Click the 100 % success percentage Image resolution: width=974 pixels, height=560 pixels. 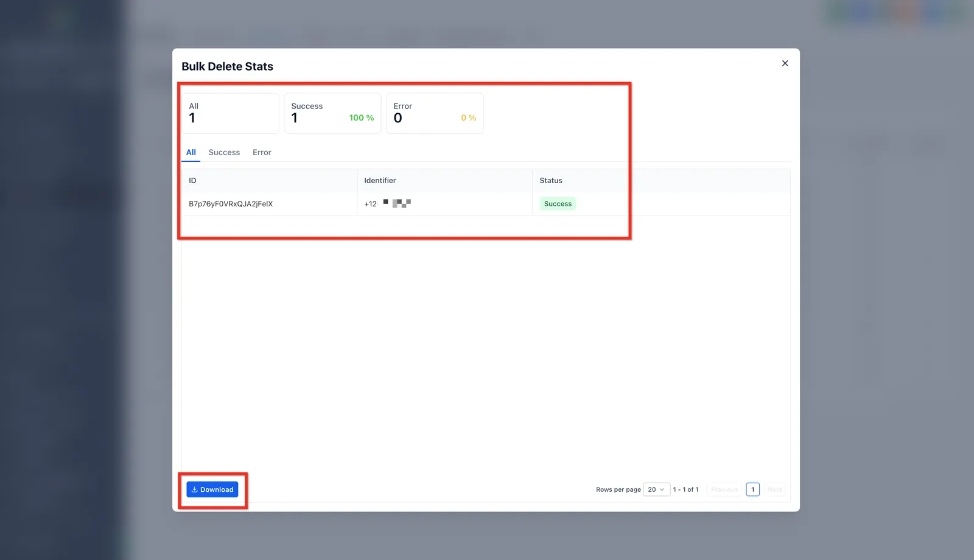coord(362,118)
